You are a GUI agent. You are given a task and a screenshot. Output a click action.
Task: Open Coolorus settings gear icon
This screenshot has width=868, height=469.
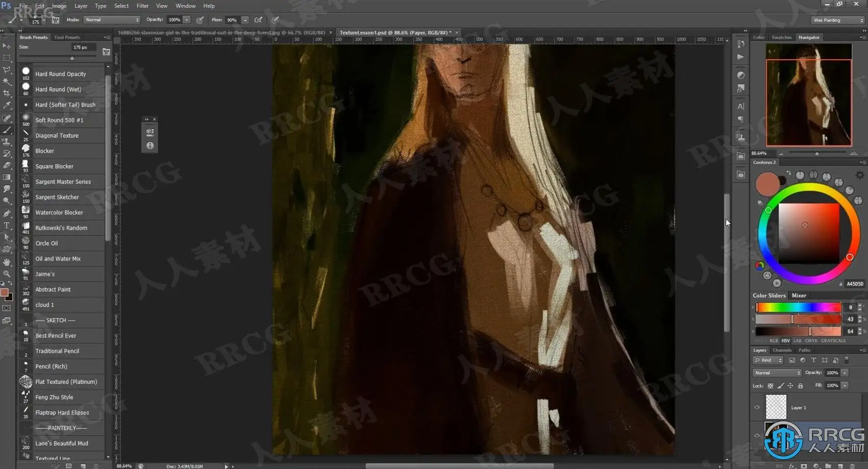pos(860,175)
